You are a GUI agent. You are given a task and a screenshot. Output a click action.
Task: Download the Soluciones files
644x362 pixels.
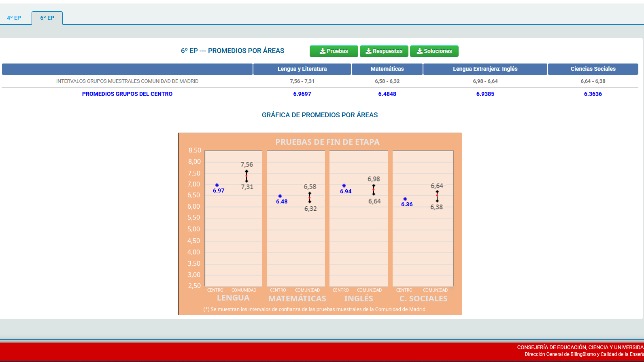pos(434,51)
